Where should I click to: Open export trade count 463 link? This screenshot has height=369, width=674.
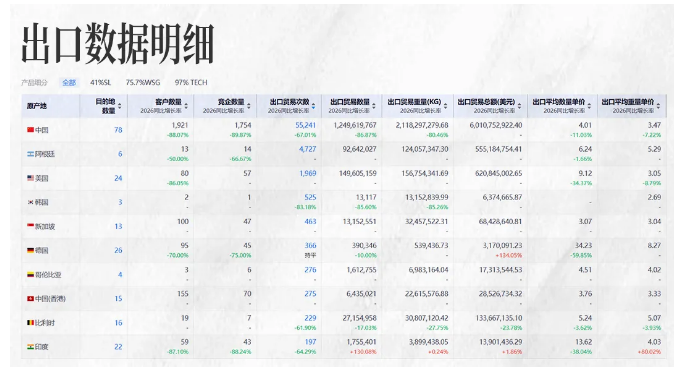(310, 221)
